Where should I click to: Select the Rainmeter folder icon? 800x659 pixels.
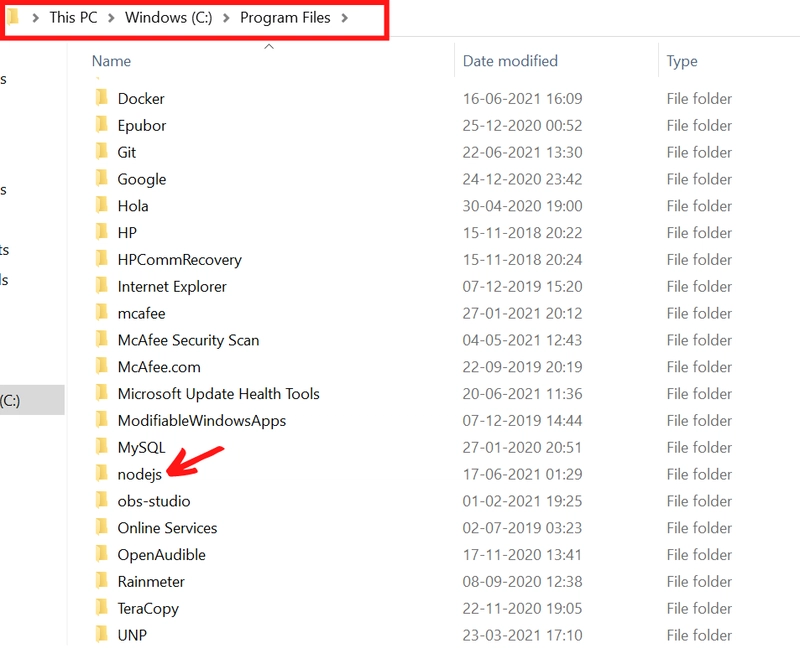102,580
